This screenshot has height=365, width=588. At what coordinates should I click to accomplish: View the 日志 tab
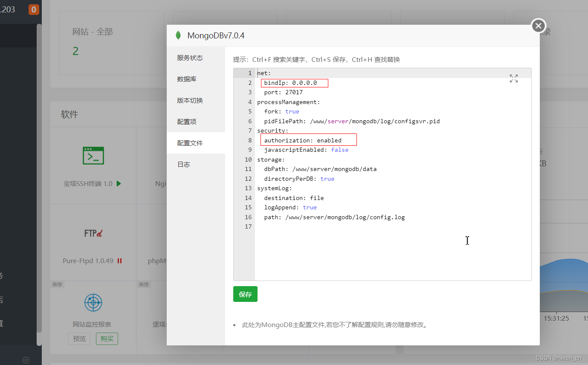tap(196, 164)
